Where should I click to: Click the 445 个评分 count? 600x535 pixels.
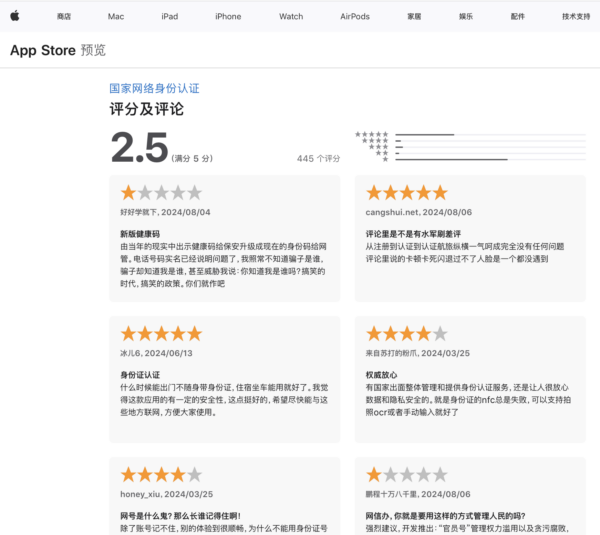pos(318,158)
